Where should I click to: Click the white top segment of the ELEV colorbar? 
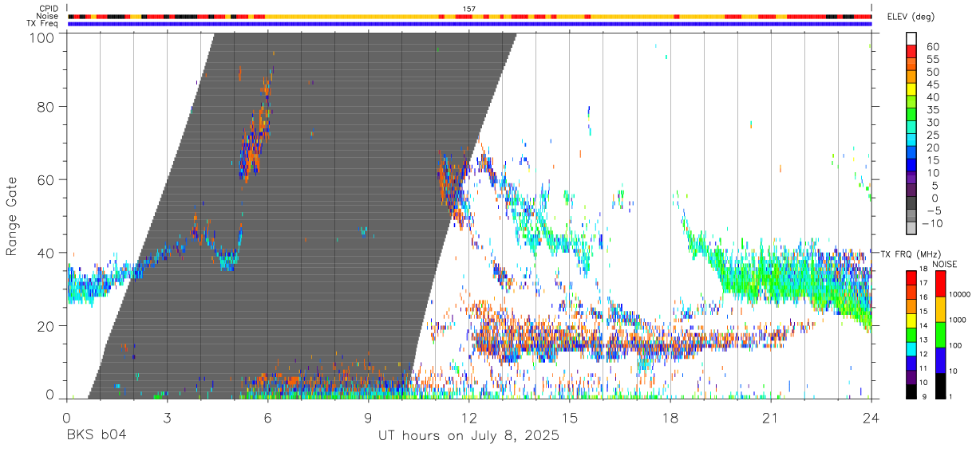click(x=911, y=37)
